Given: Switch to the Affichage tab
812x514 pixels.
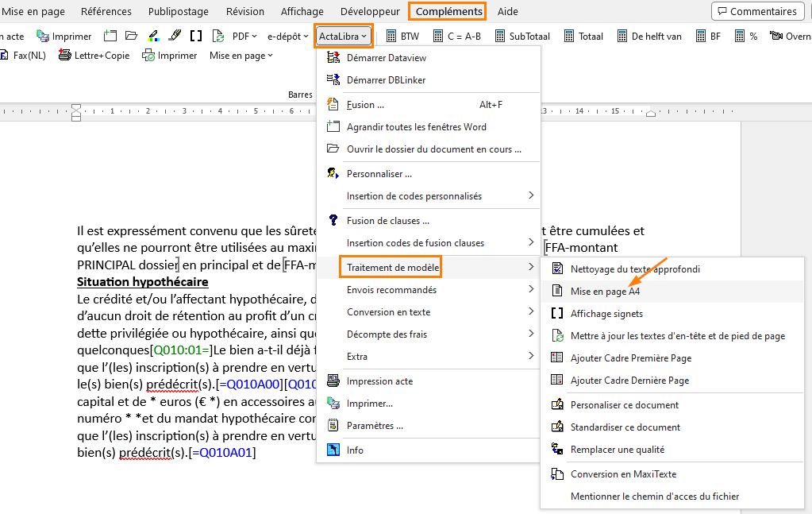Looking at the screenshot, I should tap(302, 11).
